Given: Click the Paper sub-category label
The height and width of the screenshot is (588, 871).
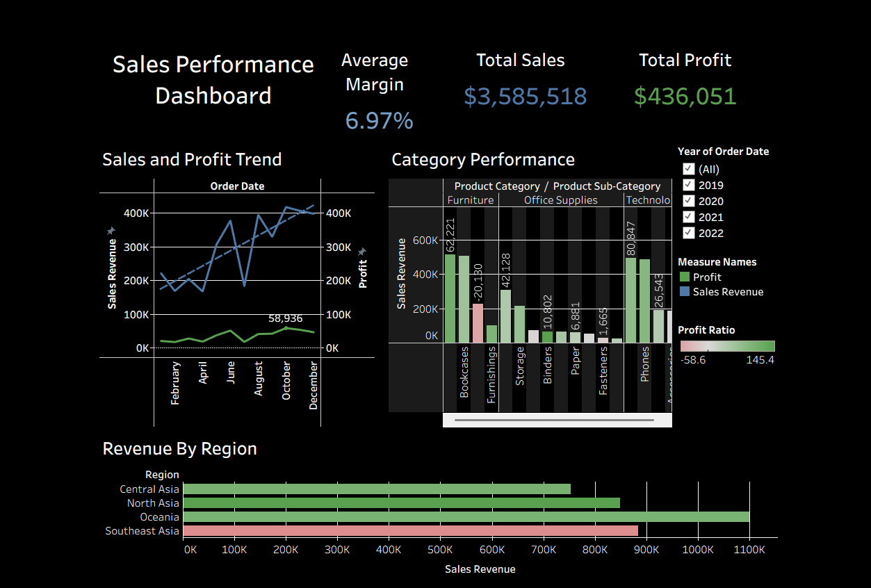Looking at the screenshot, I should [x=575, y=361].
